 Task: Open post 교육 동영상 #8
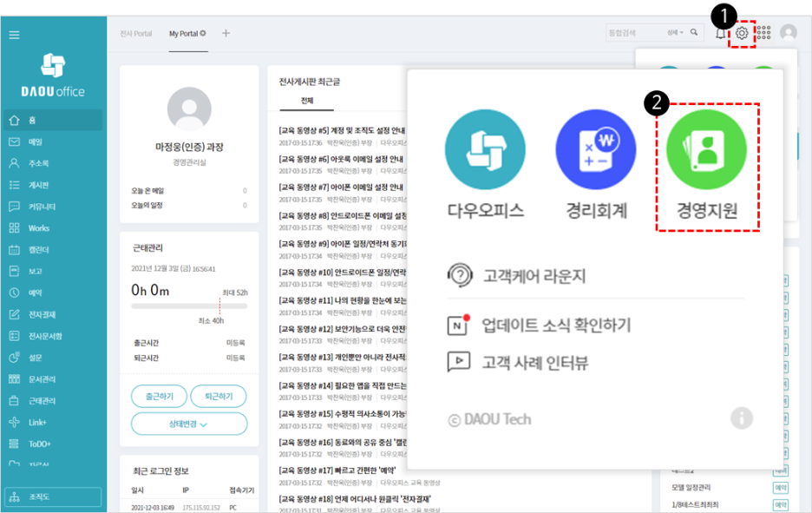click(x=343, y=215)
